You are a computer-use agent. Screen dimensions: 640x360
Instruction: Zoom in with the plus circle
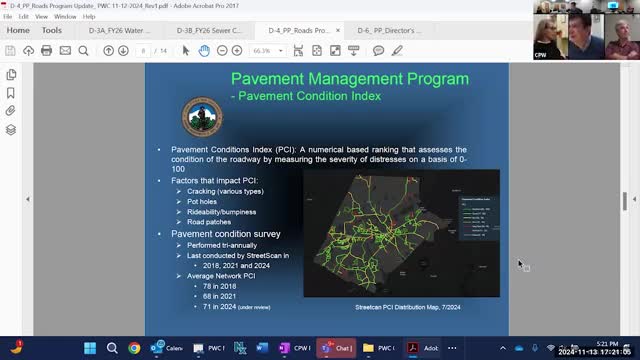237,51
